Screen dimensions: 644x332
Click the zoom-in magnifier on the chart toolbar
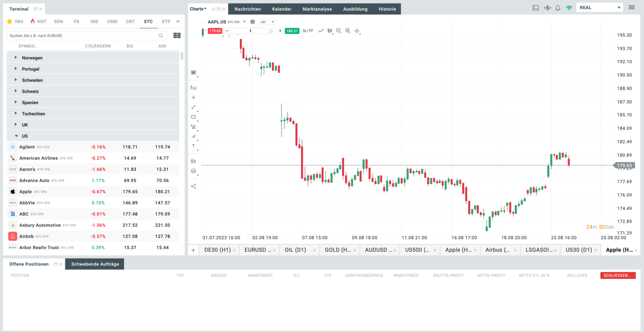click(348, 31)
